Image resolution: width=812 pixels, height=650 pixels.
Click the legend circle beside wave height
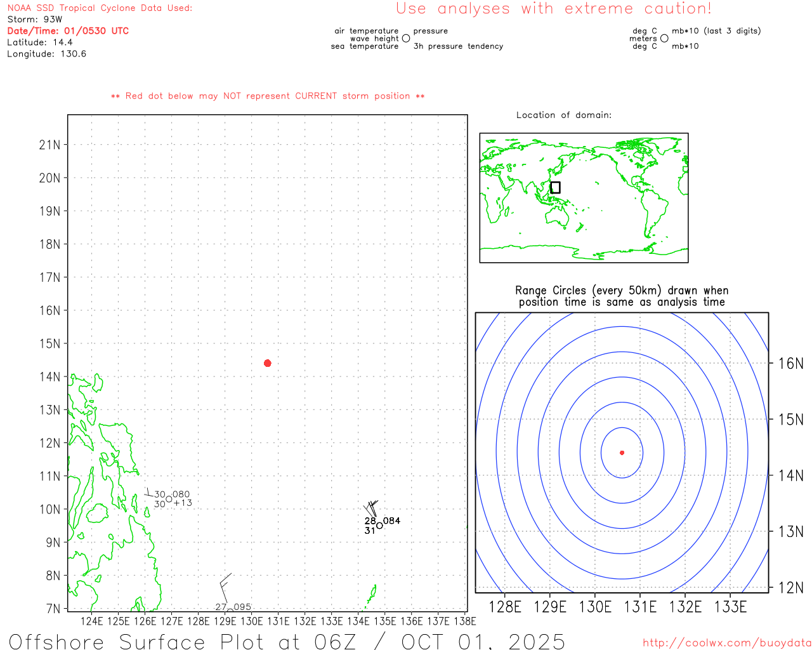(406, 38)
